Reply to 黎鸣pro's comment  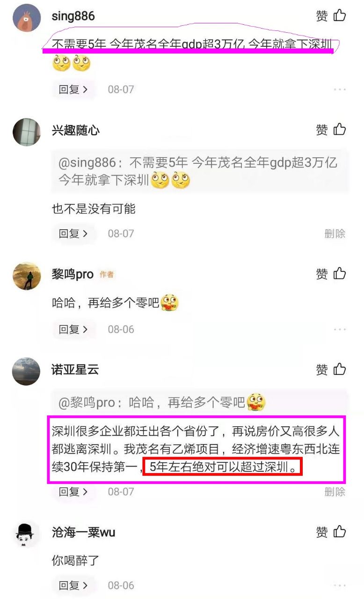[73, 329]
